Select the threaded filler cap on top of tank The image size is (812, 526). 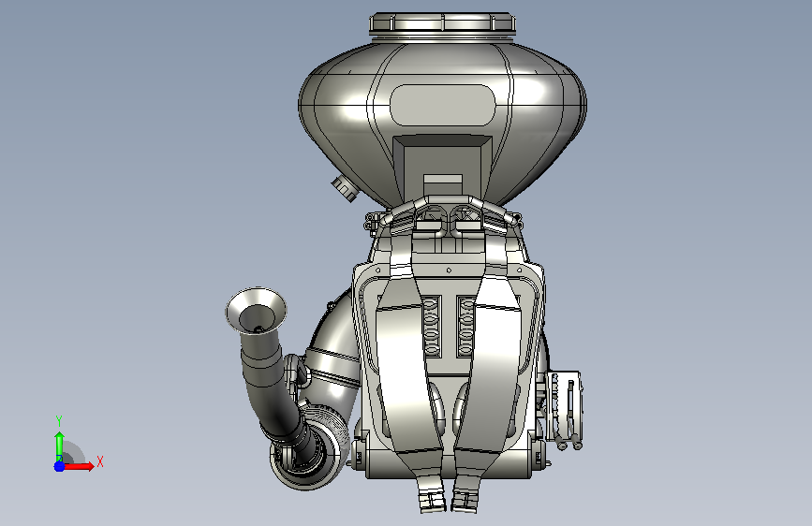pyautogui.click(x=443, y=24)
